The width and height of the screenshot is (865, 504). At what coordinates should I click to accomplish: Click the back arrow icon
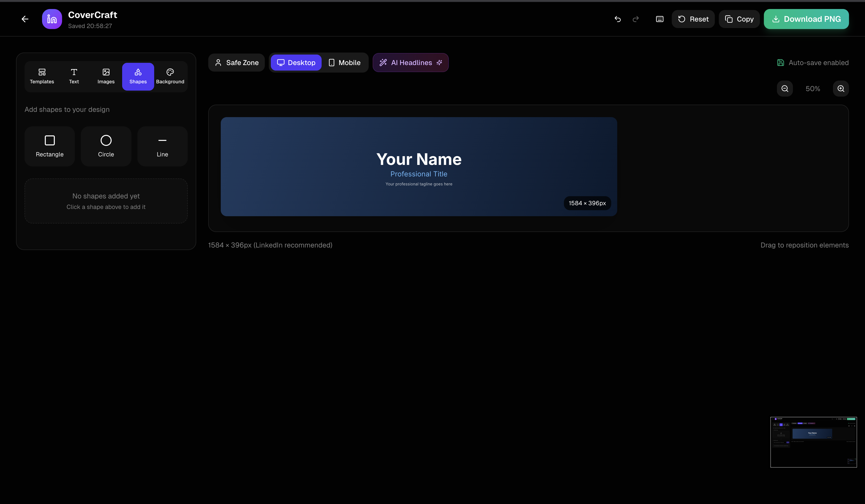pos(25,19)
